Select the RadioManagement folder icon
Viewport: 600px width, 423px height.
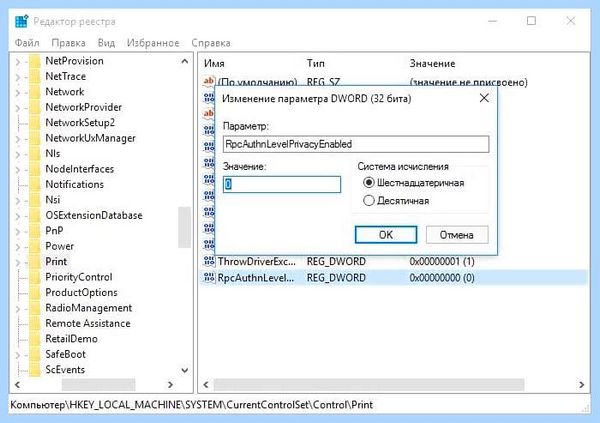pyautogui.click(x=35, y=308)
